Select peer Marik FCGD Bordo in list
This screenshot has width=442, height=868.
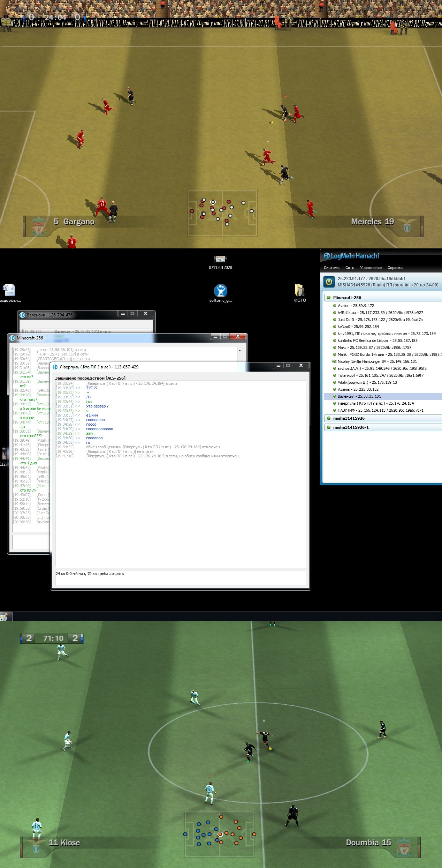point(383,354)
